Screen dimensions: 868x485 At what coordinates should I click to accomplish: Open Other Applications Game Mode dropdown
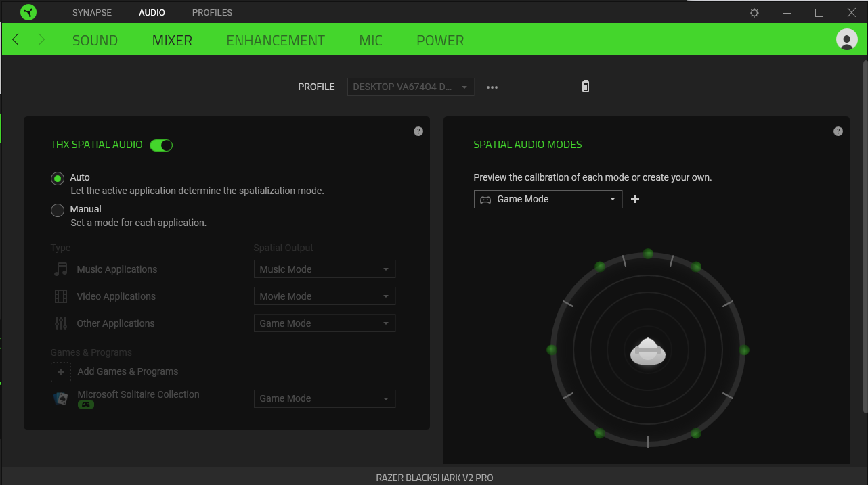[325, 323]
